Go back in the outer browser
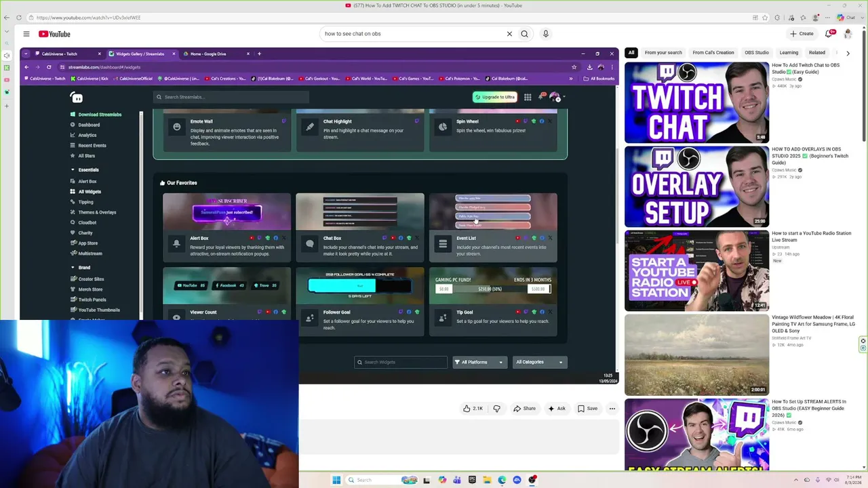868x488 pixels. (7, 18)
